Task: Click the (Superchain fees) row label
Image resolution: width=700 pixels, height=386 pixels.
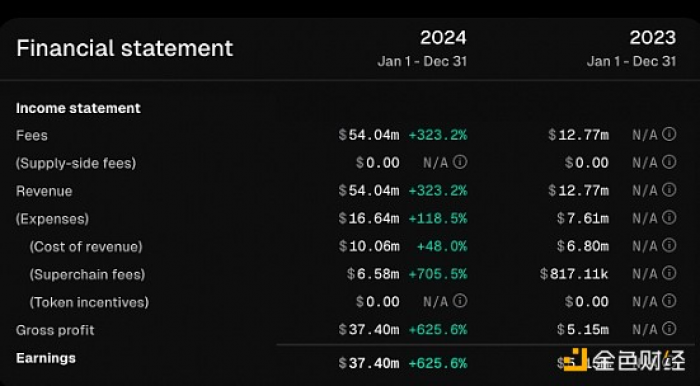Action: coord(88,274)
